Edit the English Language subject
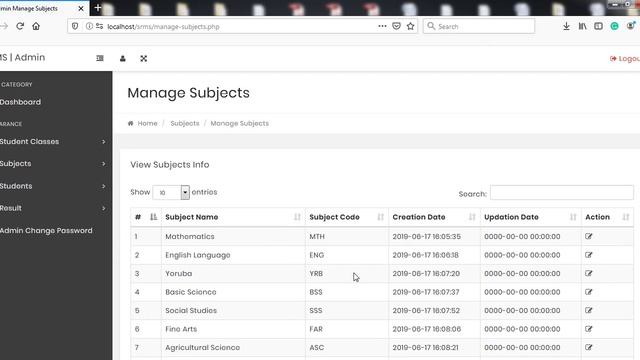The image size is (640, 360). 589,255
